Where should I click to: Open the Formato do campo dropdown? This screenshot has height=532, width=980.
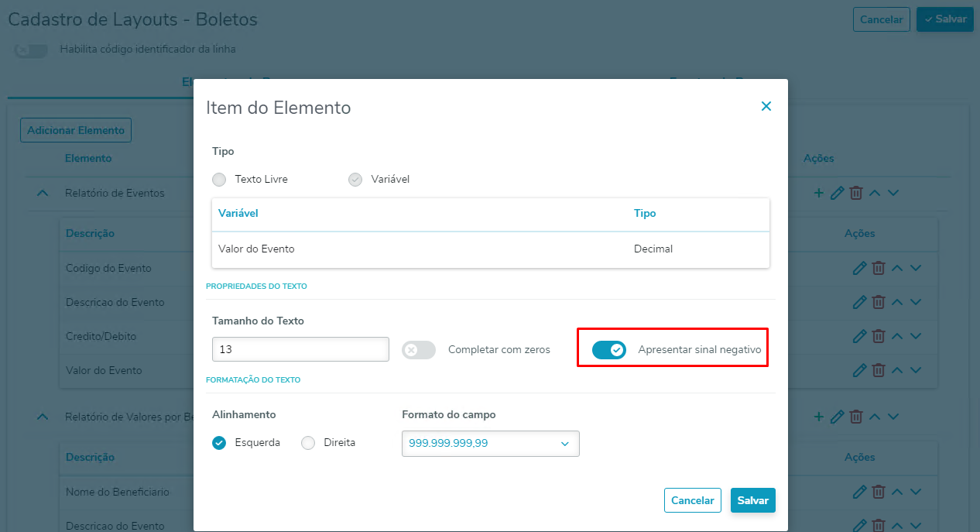tap(490, 444)
